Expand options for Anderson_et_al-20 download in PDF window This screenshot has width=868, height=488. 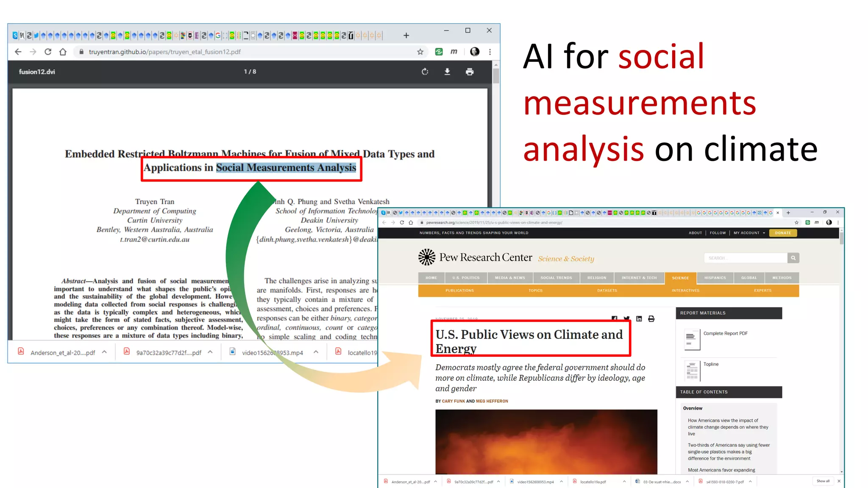104,352
